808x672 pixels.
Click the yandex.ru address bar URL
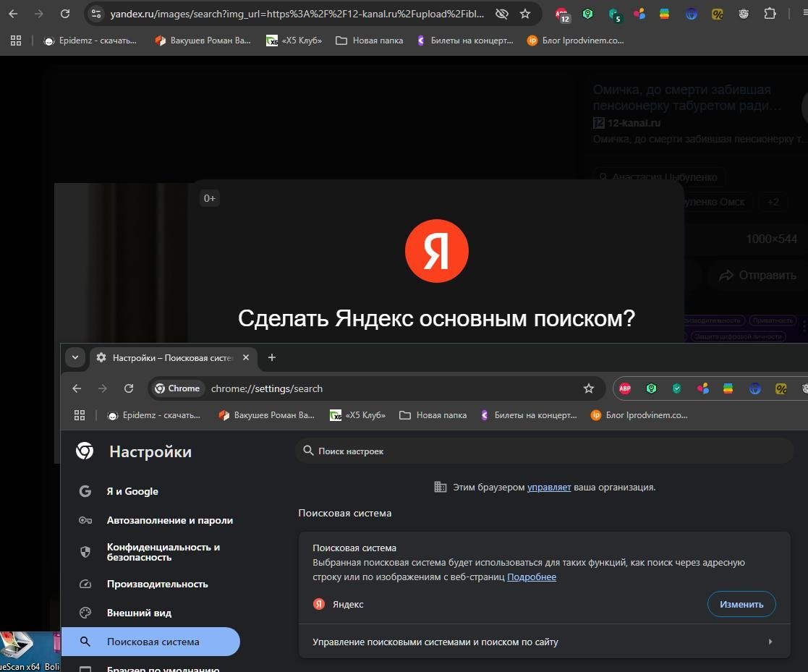click(297, 14)
